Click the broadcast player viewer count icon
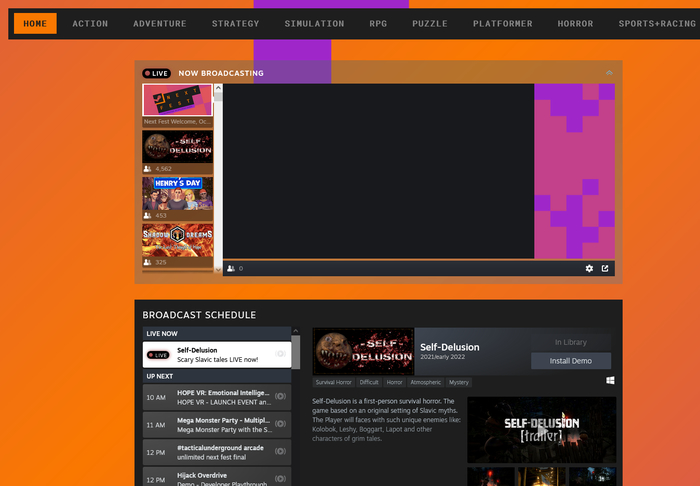700x486 pixels. [231, 268]
